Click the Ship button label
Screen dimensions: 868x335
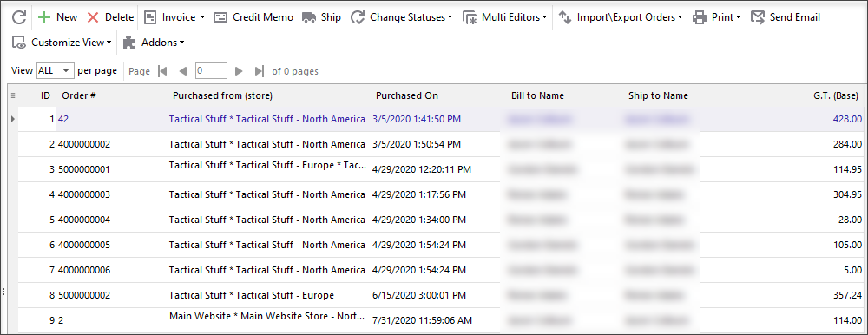coord(331,17)
